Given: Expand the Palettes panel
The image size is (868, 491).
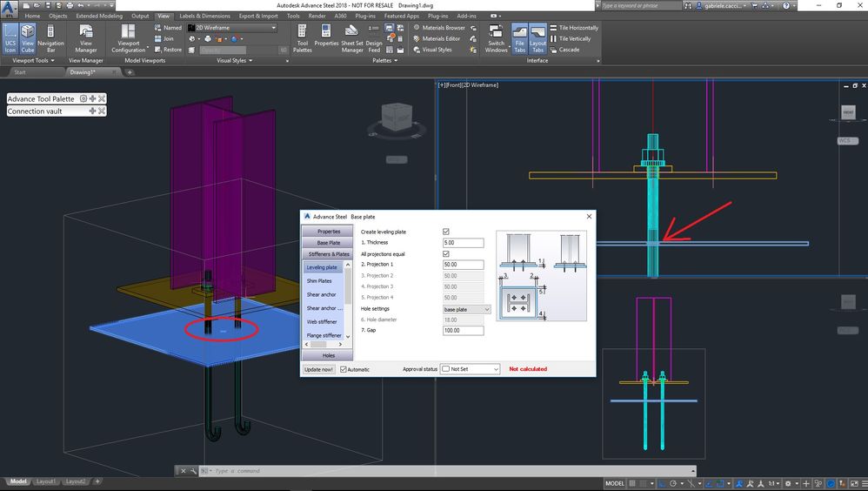Looking at the screenshot, I should [384, 60].
